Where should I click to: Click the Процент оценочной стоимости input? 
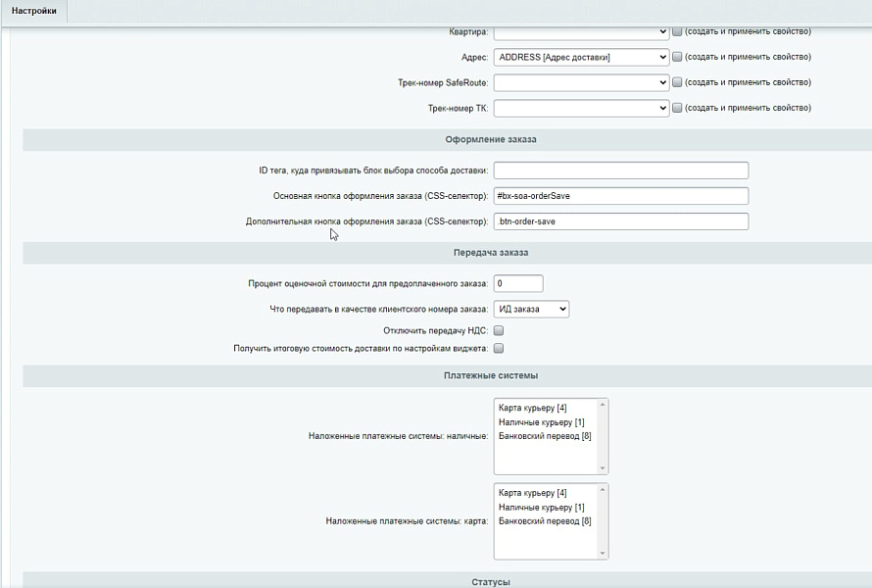(x=517, y=283)
